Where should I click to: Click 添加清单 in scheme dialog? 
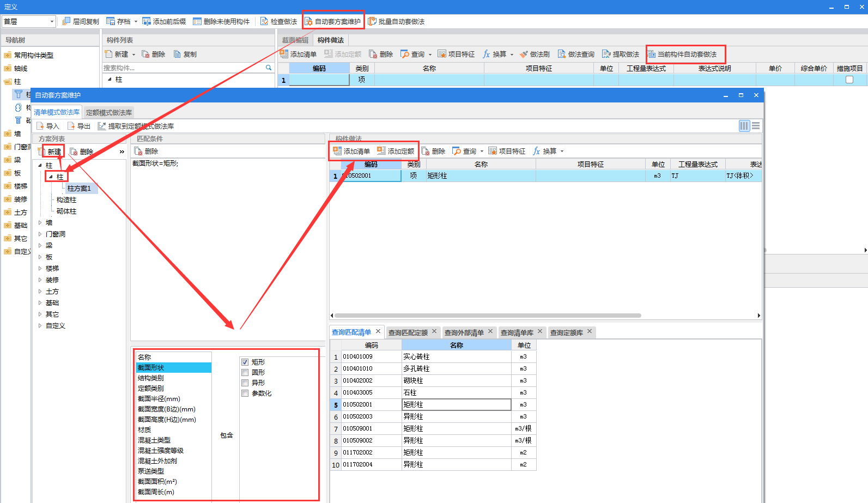coord(351,151)
